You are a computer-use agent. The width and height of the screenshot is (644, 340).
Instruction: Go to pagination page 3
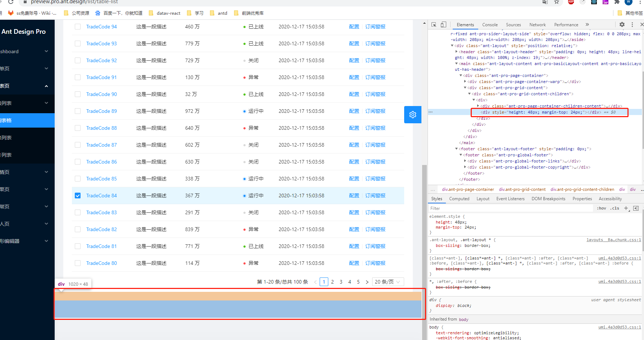(341, 282)
